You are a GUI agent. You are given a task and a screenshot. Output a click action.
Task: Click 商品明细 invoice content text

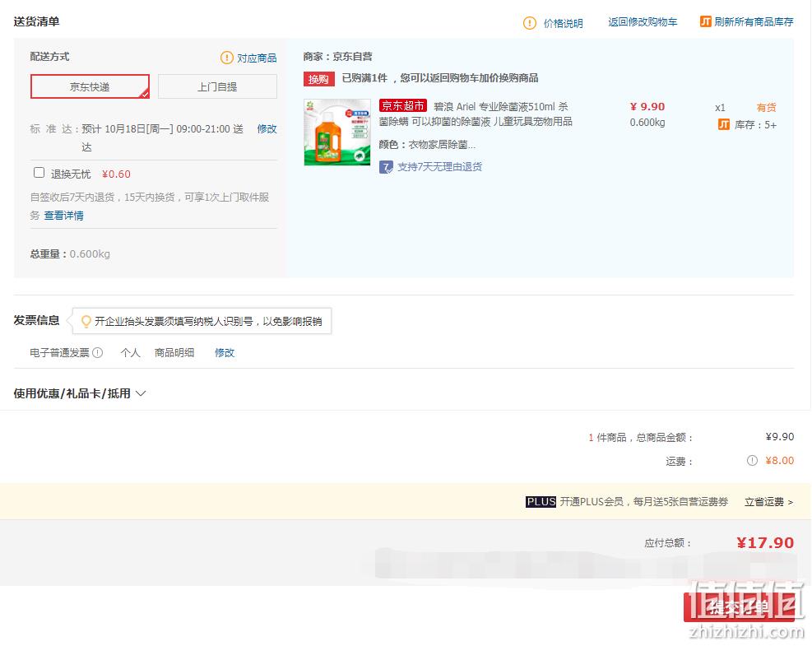pyautogui.click(x=174, y=353)
